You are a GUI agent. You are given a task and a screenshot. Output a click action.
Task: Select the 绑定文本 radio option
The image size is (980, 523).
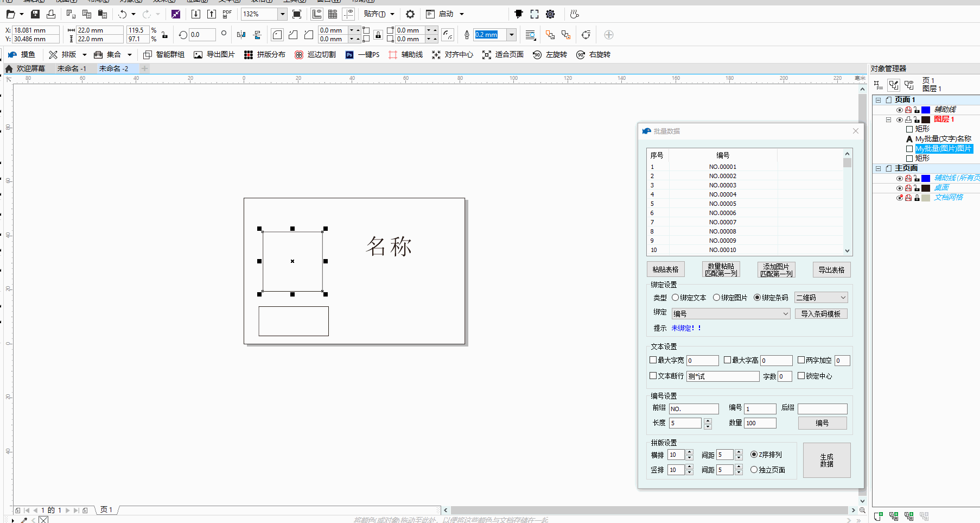(676, 298)
